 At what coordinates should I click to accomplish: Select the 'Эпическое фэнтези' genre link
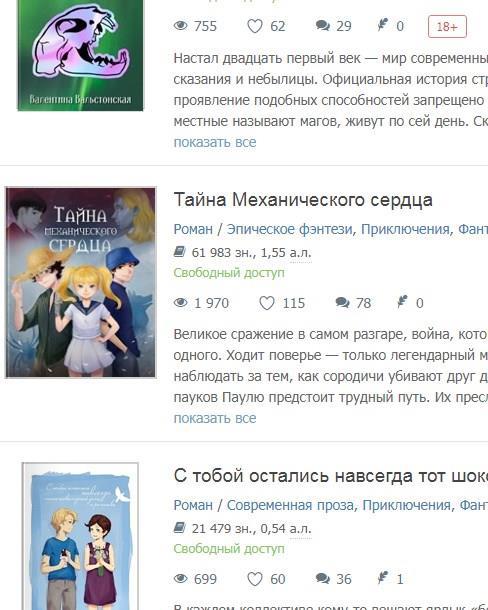point(290,229)
